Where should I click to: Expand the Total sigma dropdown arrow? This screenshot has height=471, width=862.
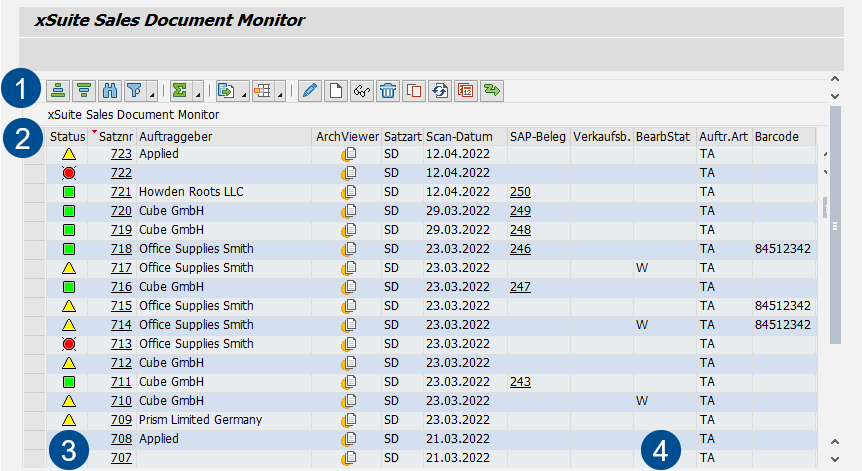coord(198,95)
